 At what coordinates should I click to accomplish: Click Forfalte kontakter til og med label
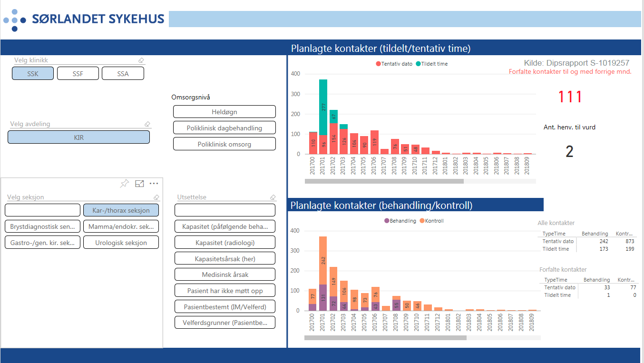click(x=570, y=72)
